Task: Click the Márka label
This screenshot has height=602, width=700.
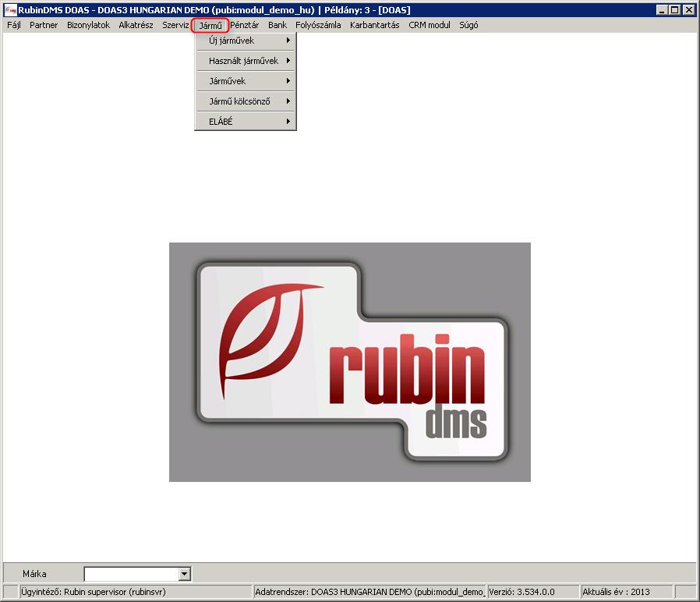Action: [34, 574]
